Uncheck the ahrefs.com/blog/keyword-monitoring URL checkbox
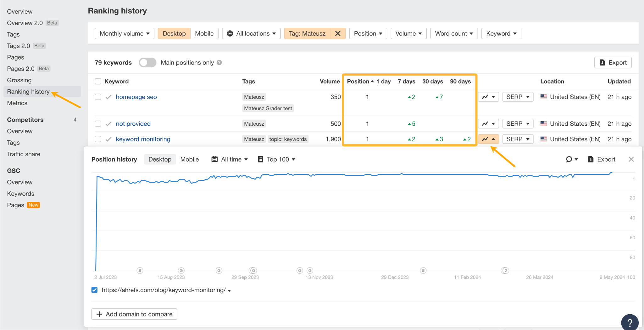Viewport: 644px width, 330px height. [x=94, y=290]
